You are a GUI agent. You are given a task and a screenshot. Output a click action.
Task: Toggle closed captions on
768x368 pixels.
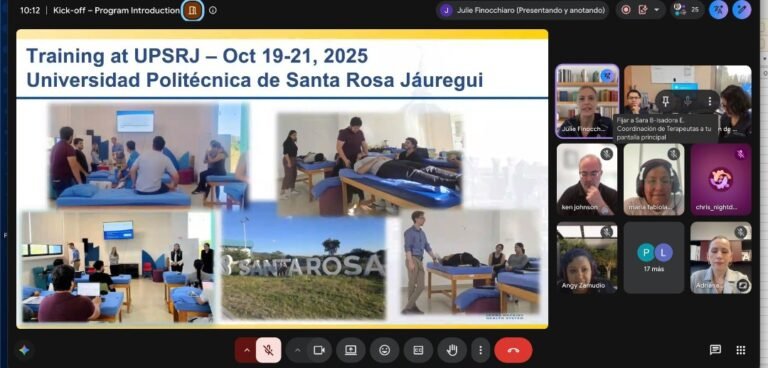(x=418, y=350)
